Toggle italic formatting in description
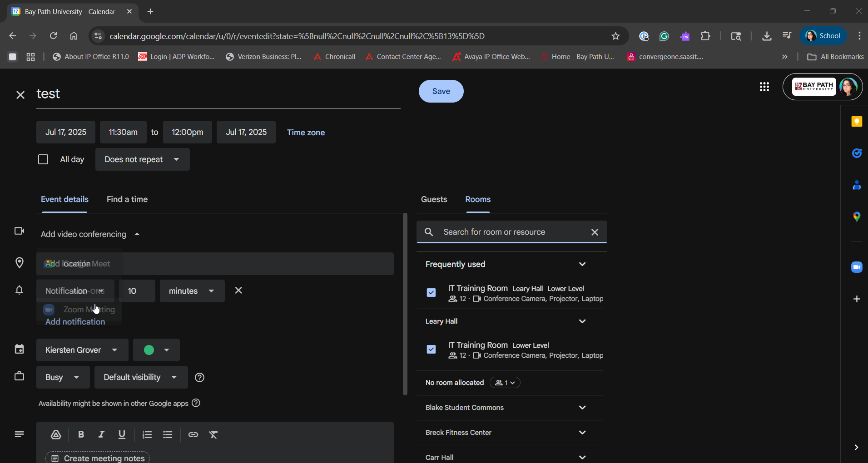The image size is (868, 463). [101, 434]
